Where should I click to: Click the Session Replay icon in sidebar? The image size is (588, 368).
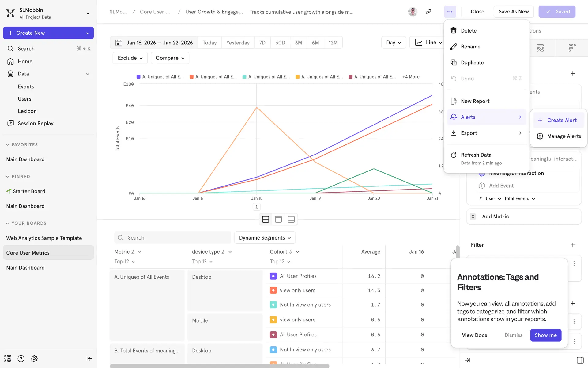(x=10, y=123)
